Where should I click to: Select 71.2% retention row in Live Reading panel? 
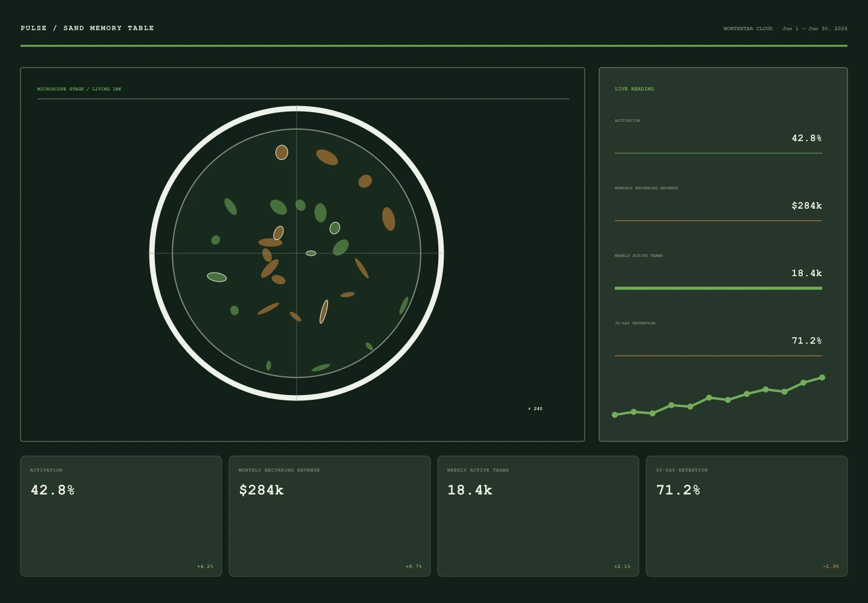click(x=719, y=338)
